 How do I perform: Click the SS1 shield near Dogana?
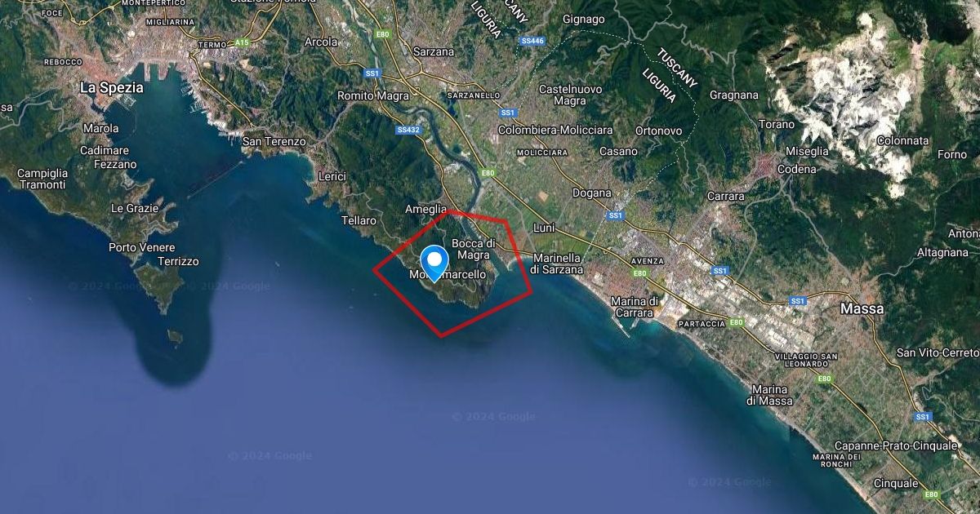tap(615, 215)
